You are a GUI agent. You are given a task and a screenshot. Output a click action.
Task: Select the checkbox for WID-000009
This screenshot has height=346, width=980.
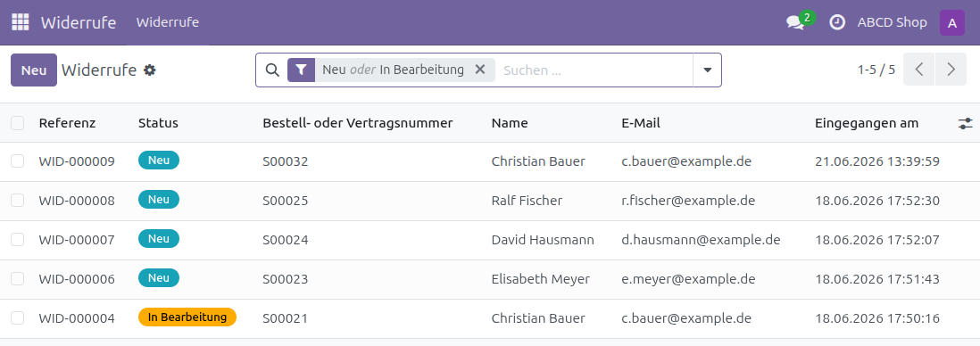(x=18, y=161)
